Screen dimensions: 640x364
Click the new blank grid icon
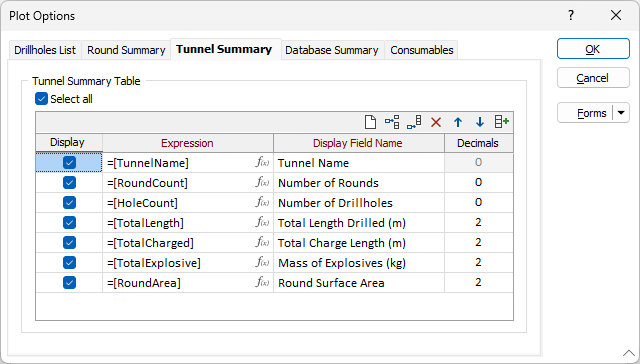coord(370,122)
